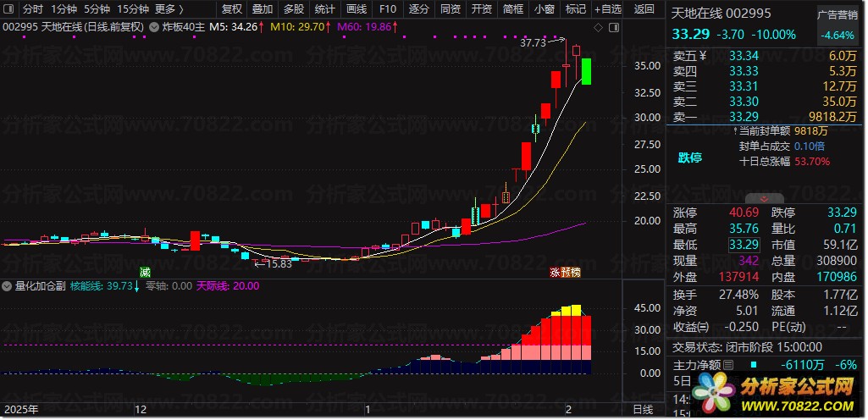The width and height of the screenshot is (868, 420).
Task: Click the diamond marker icon above chart
Action: click(598, 28)
